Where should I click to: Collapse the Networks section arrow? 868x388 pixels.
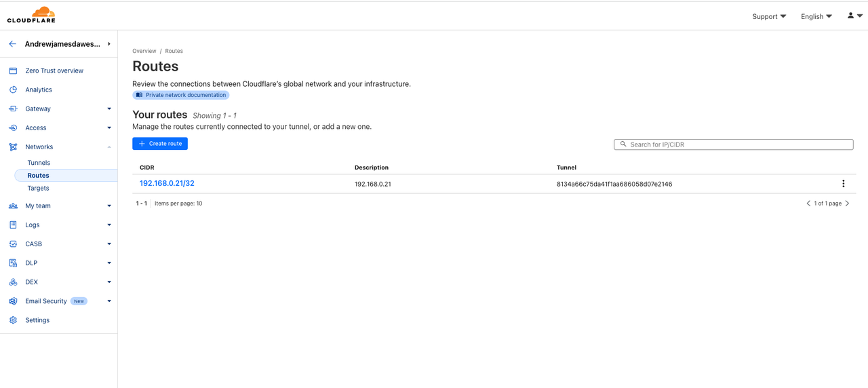click(109, 147)
